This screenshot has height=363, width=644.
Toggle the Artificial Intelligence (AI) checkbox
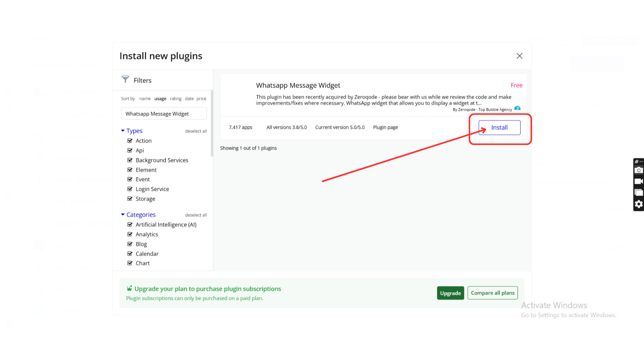[x=130, y=225]
